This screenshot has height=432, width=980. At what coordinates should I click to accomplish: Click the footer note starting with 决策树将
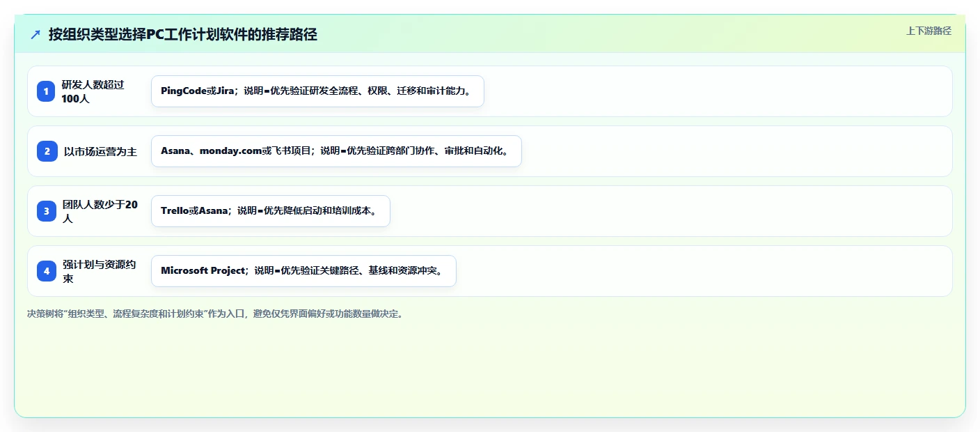coord(215,314)
